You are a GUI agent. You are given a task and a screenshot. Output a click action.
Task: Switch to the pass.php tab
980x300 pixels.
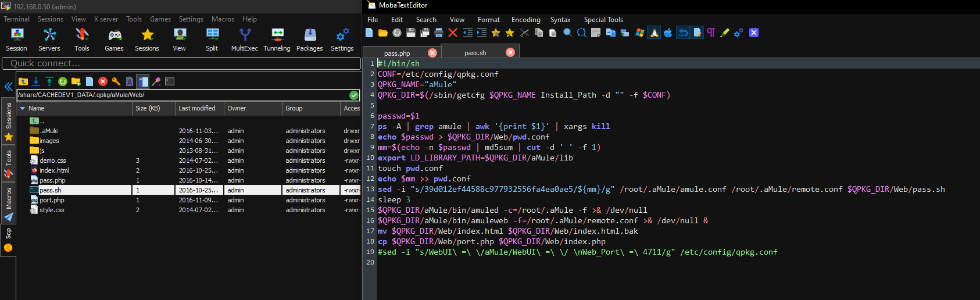[397, 53]
